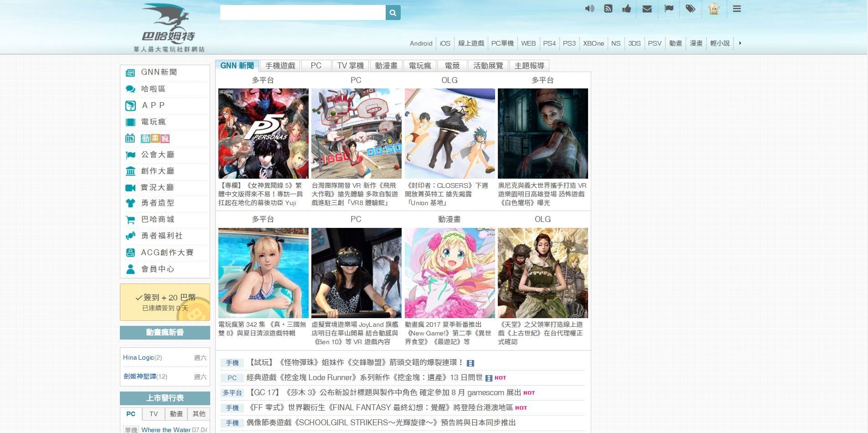Open the Where the Water release link
The height and width of the screenshot is (433, 868).
point(166,430)
